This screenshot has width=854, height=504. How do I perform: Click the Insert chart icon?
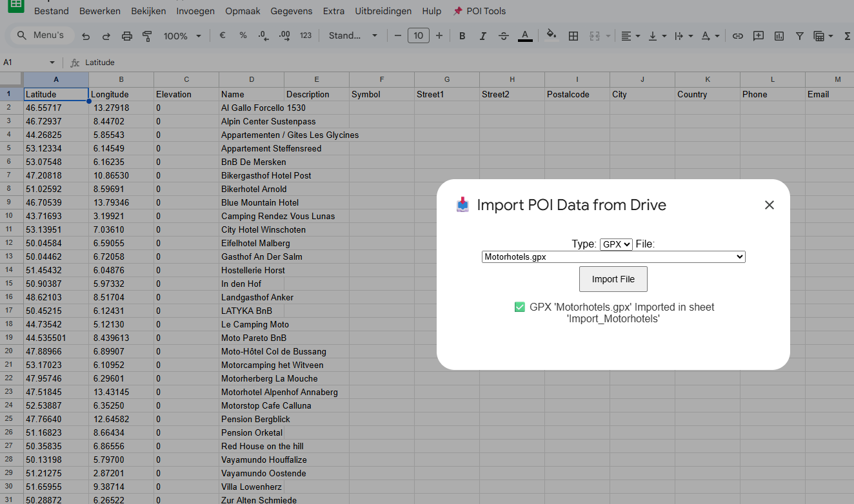(779, 36)
